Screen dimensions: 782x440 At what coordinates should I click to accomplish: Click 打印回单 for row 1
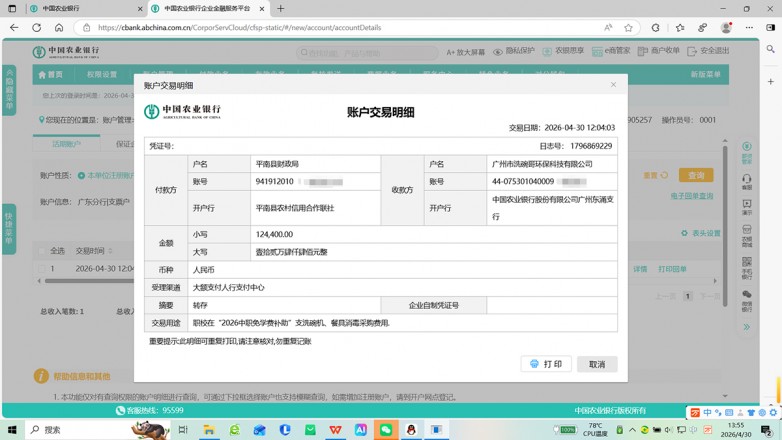click(x=672, y=269)
